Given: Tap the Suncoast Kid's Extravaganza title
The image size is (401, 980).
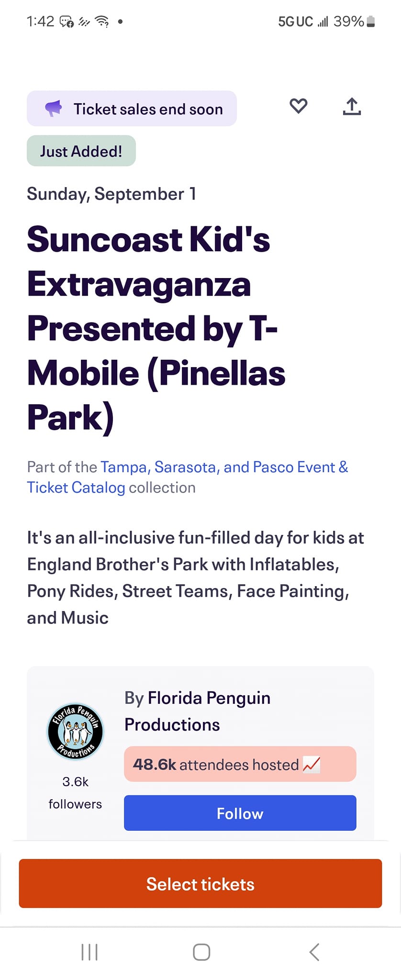Looking at the screenshot, I should click(x=156, y=328).
